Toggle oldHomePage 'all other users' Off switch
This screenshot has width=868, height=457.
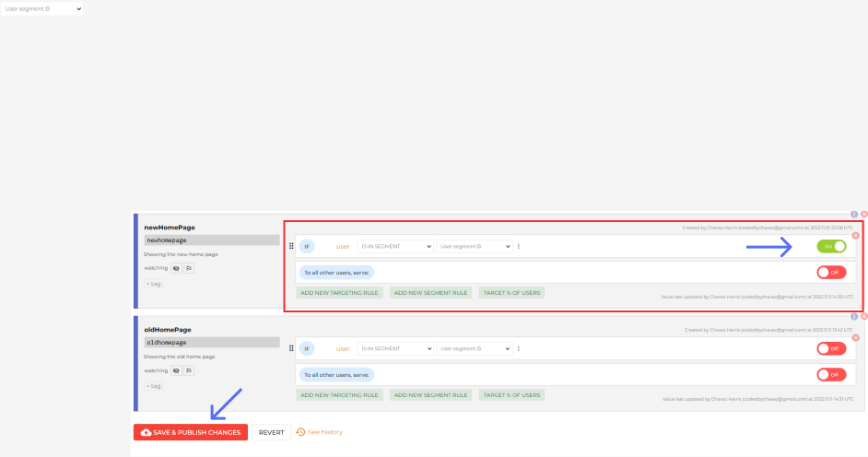(x=831, y=375)
